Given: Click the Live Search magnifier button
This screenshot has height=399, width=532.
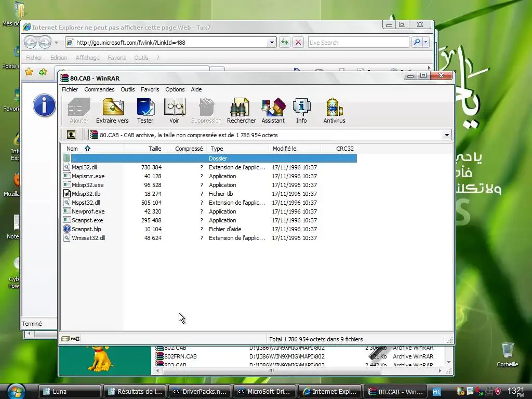Looking at the screenshot, I should coord(417,43).
